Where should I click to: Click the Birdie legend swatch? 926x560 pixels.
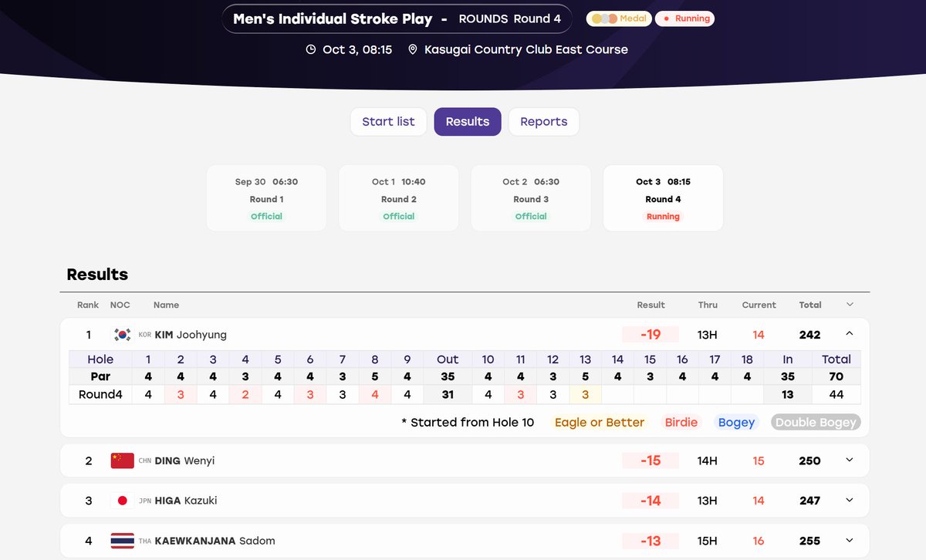coord(681,423)
